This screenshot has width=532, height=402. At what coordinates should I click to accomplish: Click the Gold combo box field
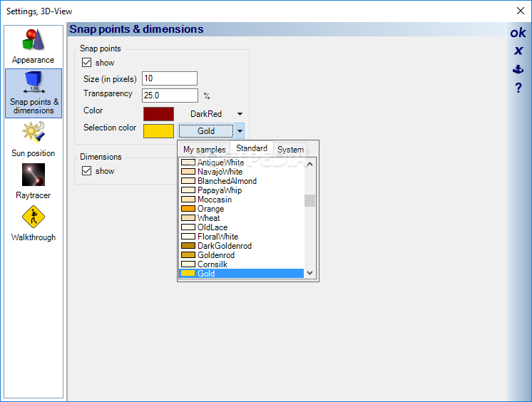pos(206,131)
